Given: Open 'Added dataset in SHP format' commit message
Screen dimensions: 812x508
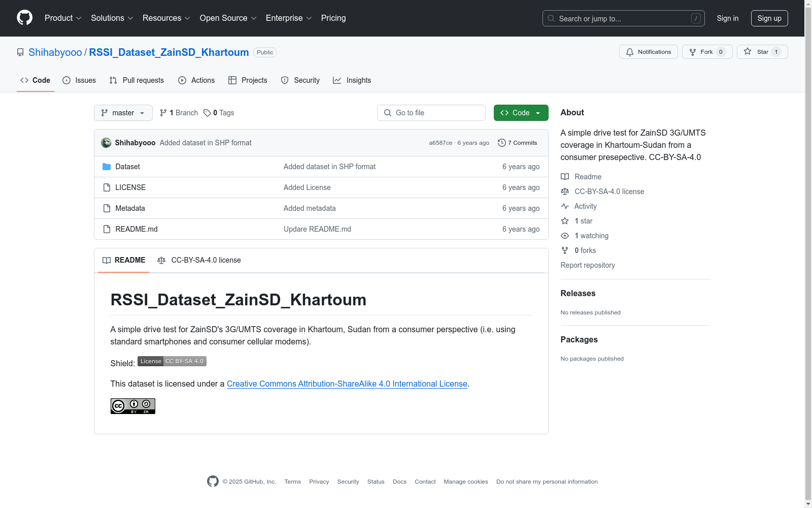Looking at the screenshot, I should (x=206, y=143).
